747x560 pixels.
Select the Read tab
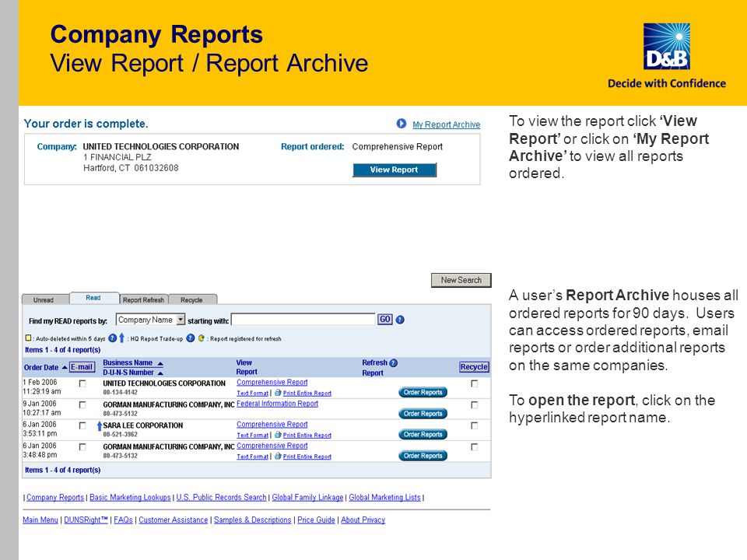point(93,298)
